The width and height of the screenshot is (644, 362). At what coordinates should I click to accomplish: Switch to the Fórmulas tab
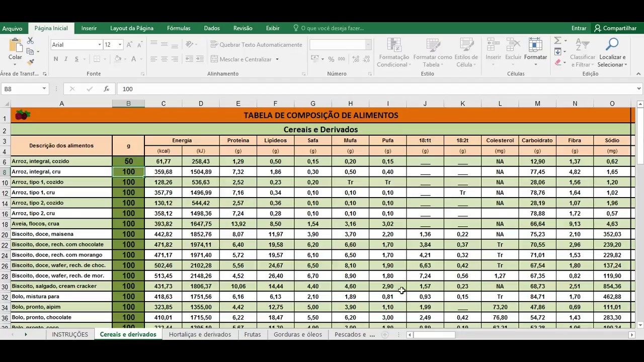coord(179,28)
